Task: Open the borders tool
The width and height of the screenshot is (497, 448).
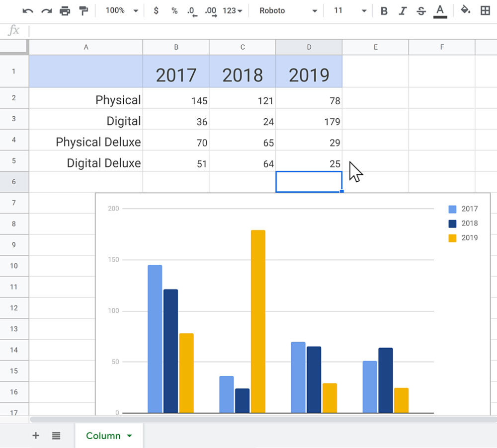Action: coord(485,11)
